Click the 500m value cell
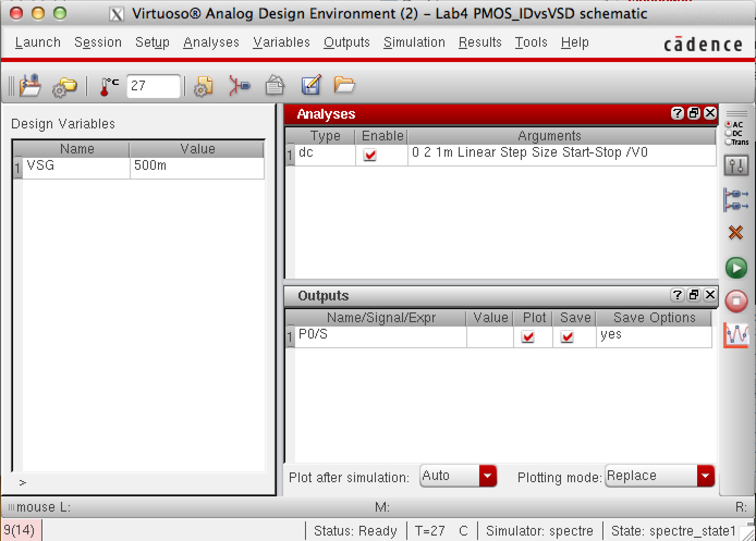The height and width of the screenshot is (541, 756). 197,167
